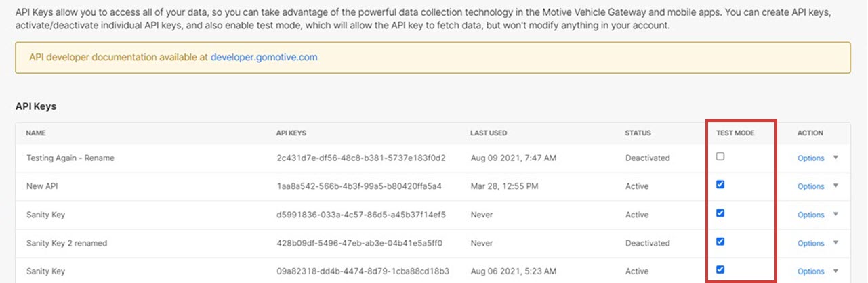Open action arrow for the Never-used active Sanity Key

pos(835,215)
